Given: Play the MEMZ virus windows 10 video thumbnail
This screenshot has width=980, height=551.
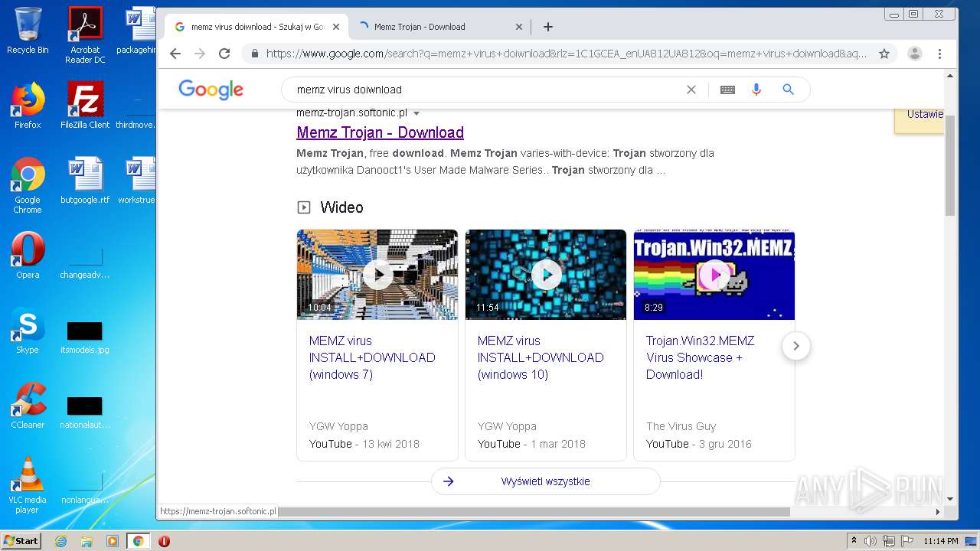Looking at the screenshot, I should coord(546,275).
